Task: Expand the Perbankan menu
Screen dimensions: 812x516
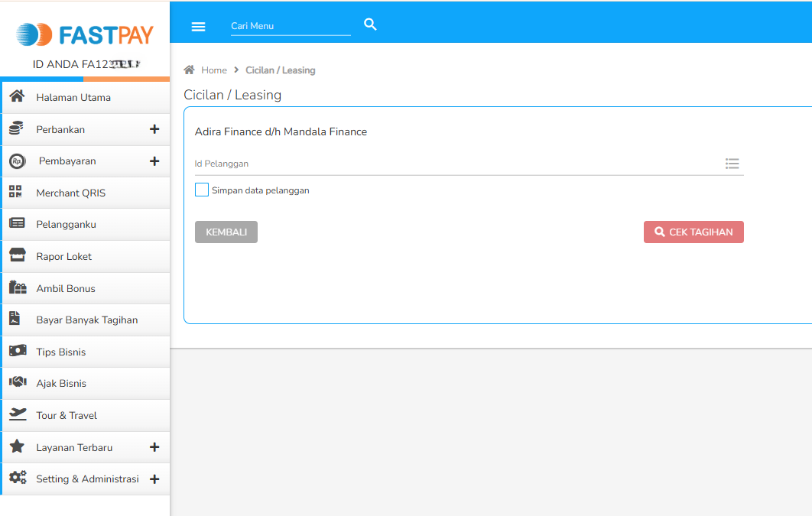Action: (154, 129)
